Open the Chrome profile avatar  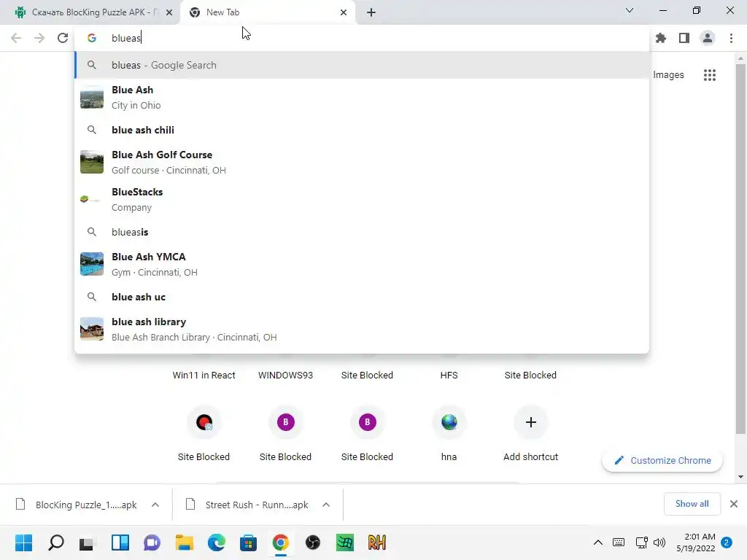708,38
